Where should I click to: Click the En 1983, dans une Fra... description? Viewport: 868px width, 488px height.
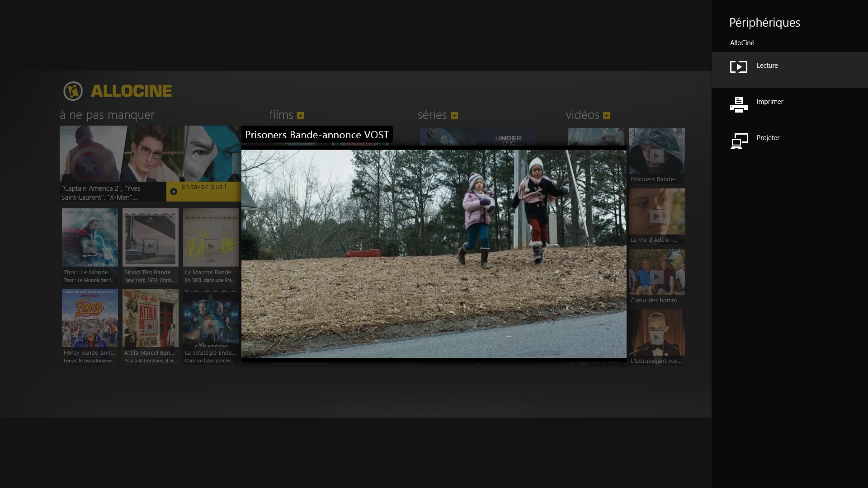pyautogui.click(x=210, y=280)
